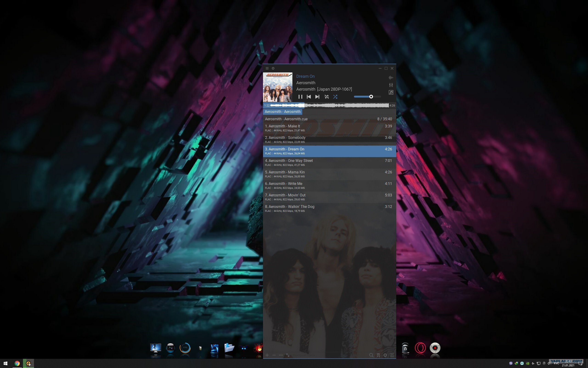Skip to the next track
This screenshot has height=368, width=588.
click(x=317, y=97)
